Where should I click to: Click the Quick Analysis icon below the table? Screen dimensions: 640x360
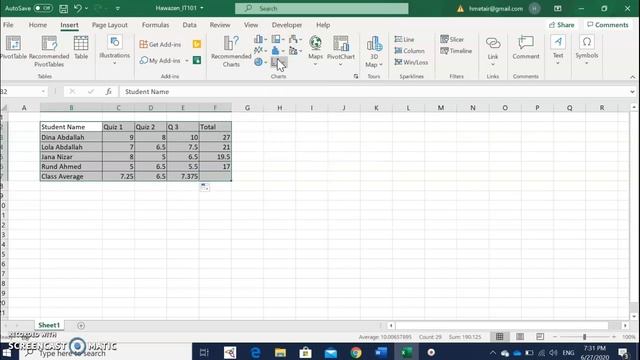(x=205, y=187)
